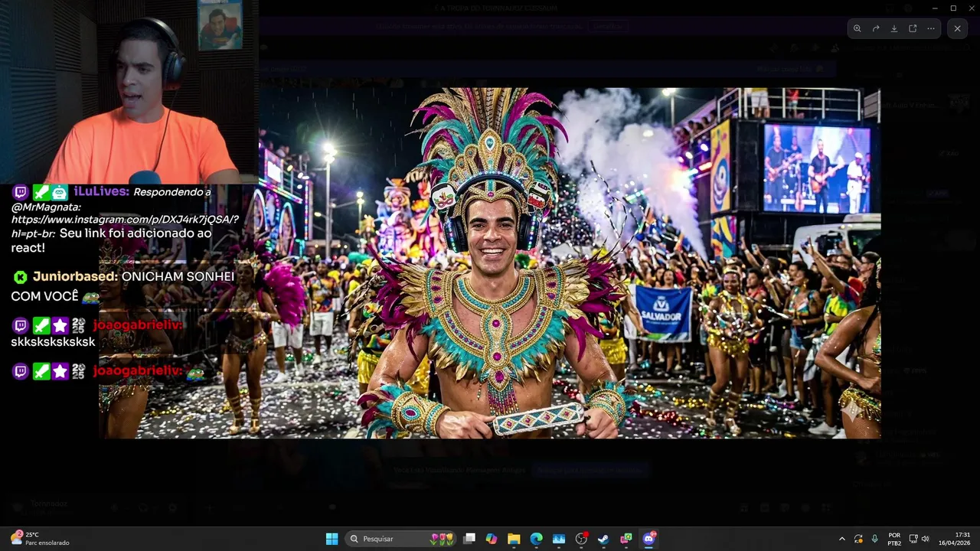Open the round recording app icon on taskbar

click(x=581, y=539)
